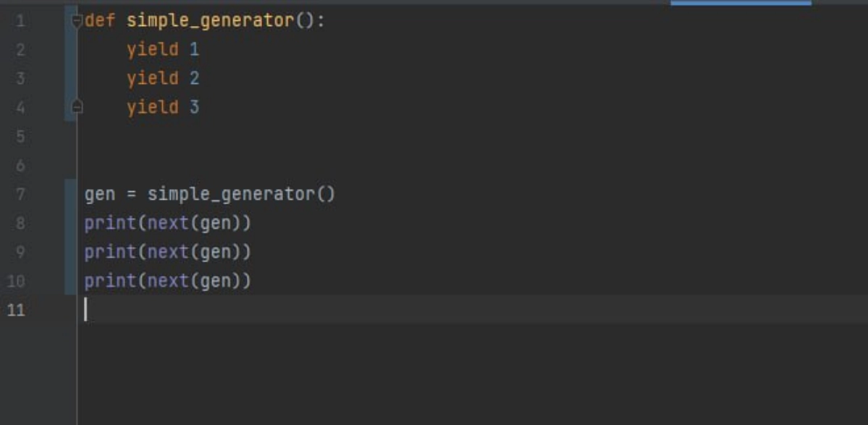Collapse the simple_generator function fold marker
Viewport: 868px width, 425px height.
[77, 22]
